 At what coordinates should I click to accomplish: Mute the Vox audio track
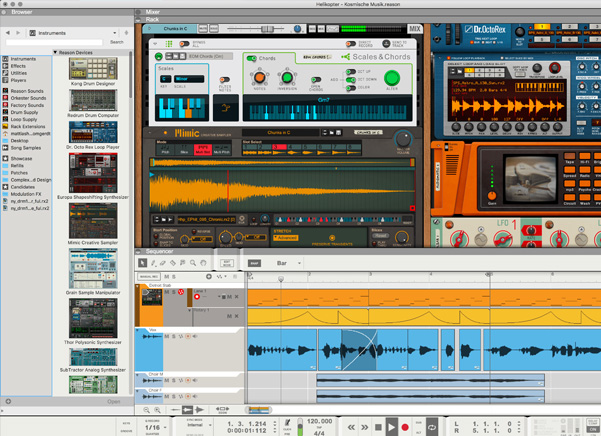tap(166, 336)
